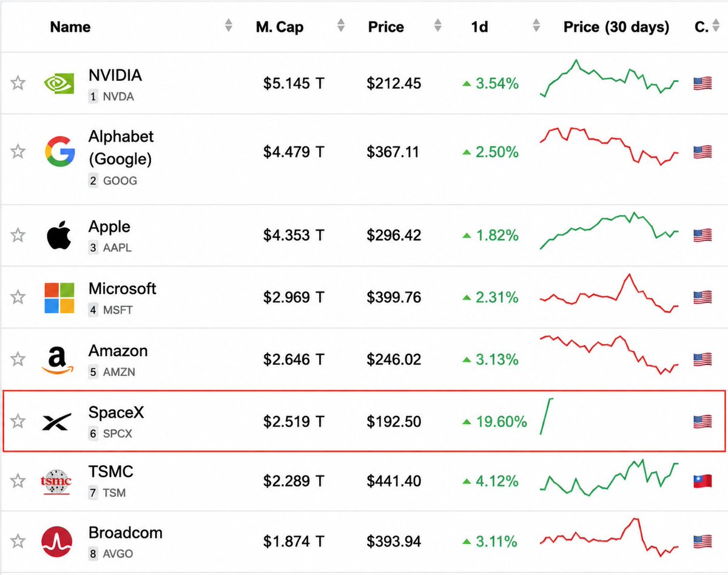Select the Amazon logo icon
728x575 pixels.
point(58,359)
